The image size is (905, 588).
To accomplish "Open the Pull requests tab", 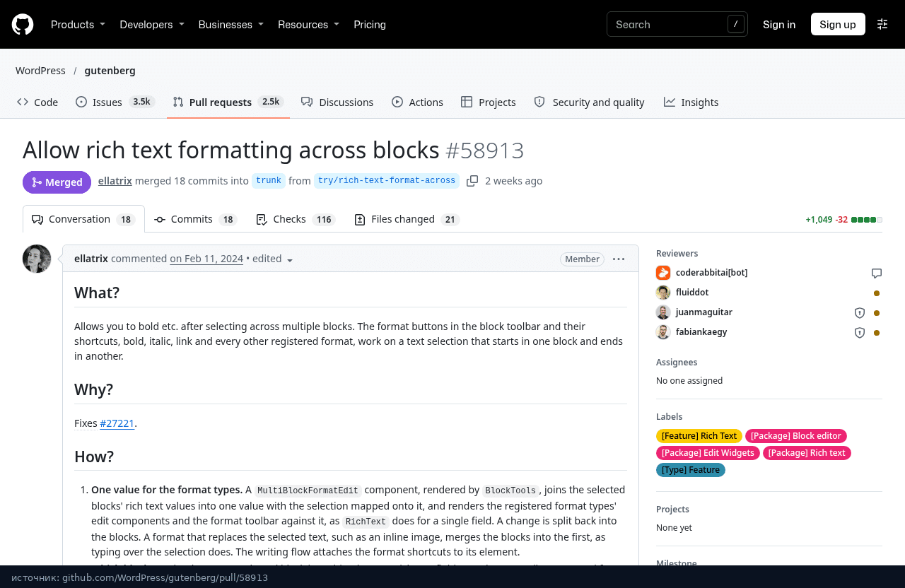I will 228,102.
